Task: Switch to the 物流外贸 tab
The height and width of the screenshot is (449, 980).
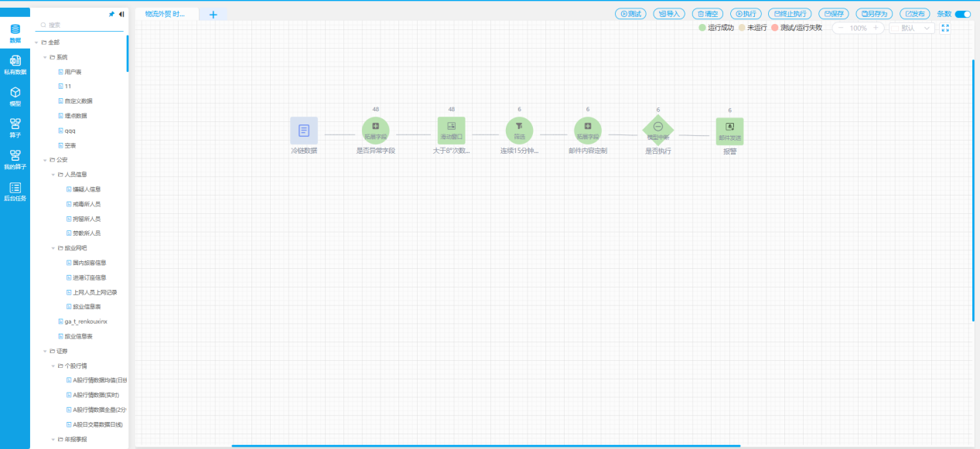Action: pyautogui.click(x=166, y=14)
